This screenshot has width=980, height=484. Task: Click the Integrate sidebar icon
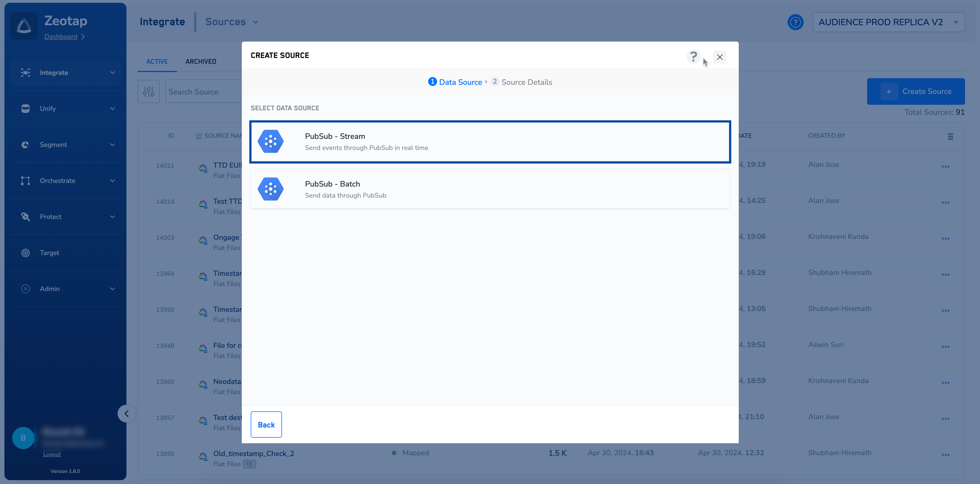point(26,72)
